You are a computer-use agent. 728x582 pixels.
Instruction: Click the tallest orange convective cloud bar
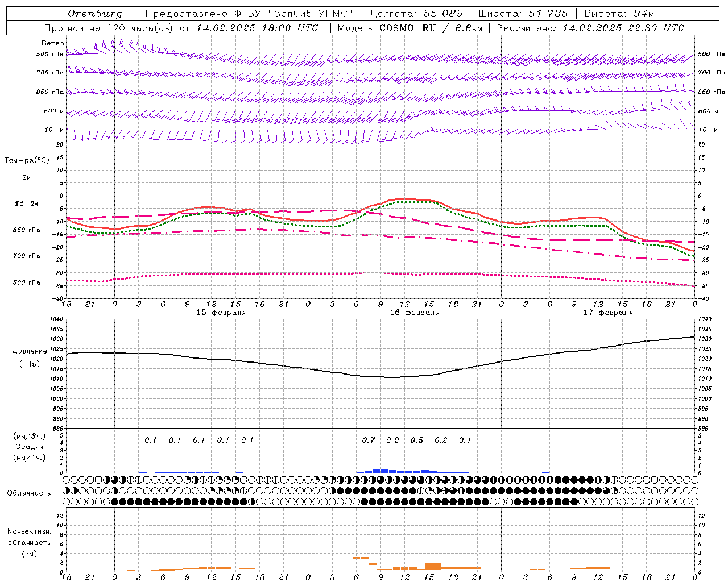click(433, 567)
